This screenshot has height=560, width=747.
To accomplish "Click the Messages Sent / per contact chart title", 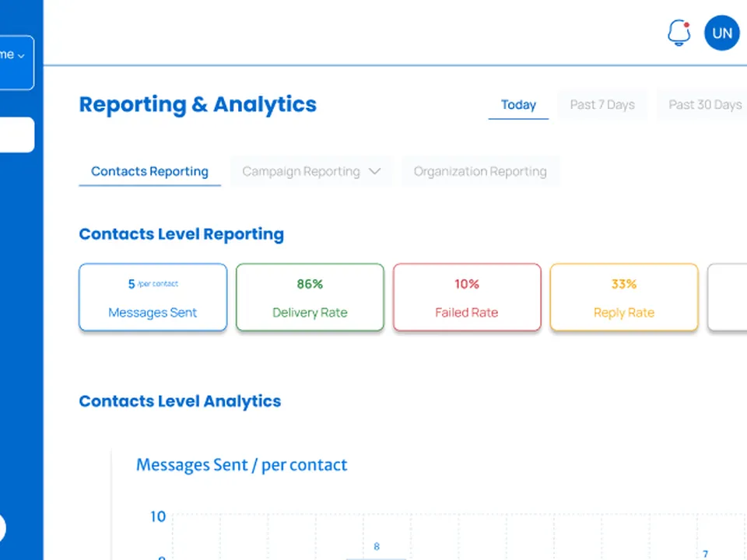I will coord(241,465).
